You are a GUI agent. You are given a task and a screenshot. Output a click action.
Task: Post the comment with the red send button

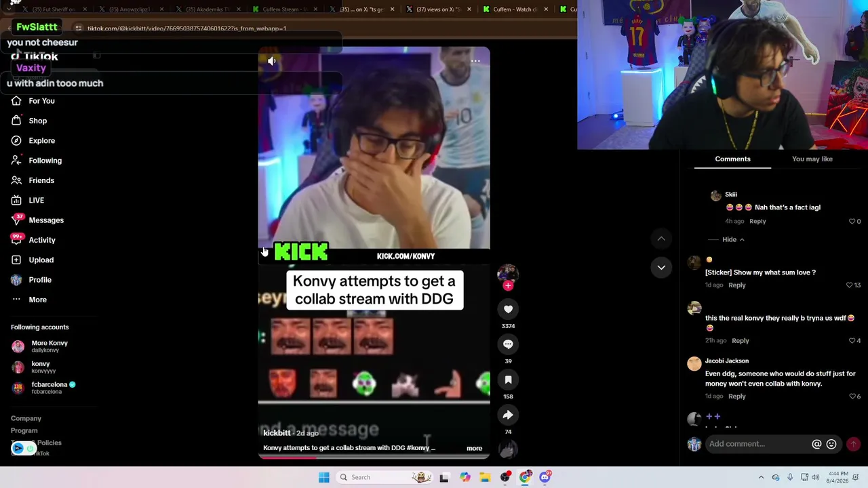pos(853,444)
